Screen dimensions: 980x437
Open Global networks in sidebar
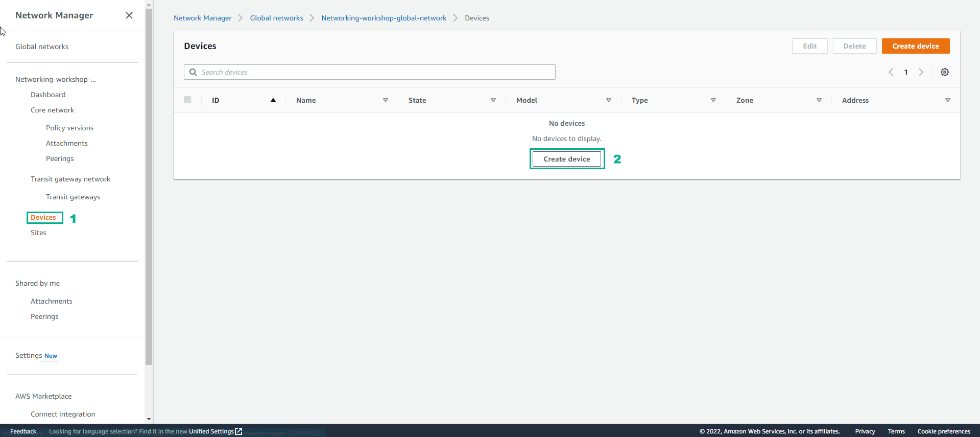click(x=42, y=47)
